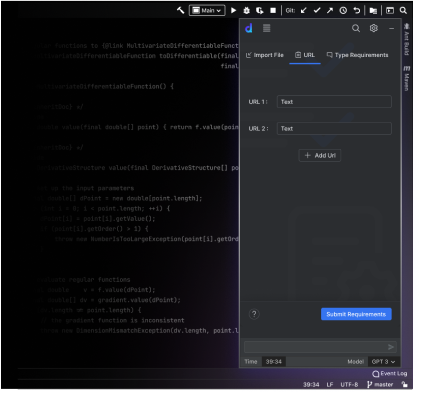Screen dimensions: 422x395
Task: Run with coverage shield icon
Action: [x=259, y=10]
